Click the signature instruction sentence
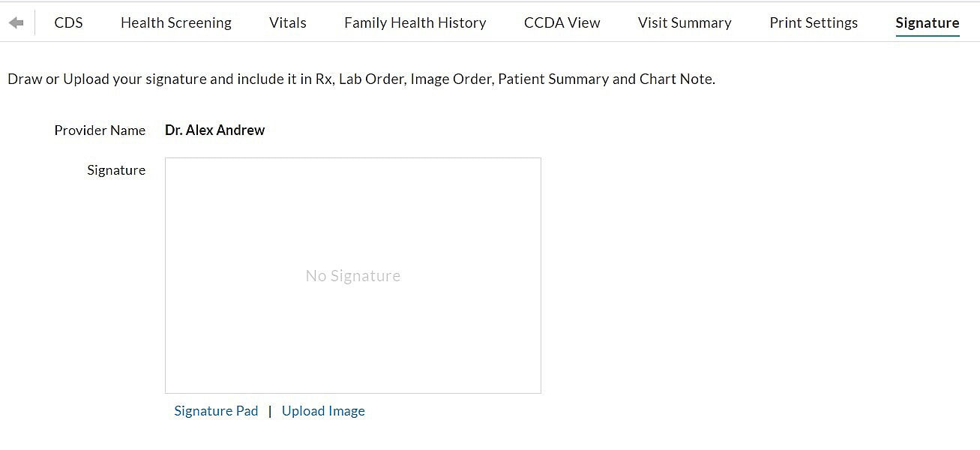This screenshot has width=980, height=450. click(x=361, y=79)
